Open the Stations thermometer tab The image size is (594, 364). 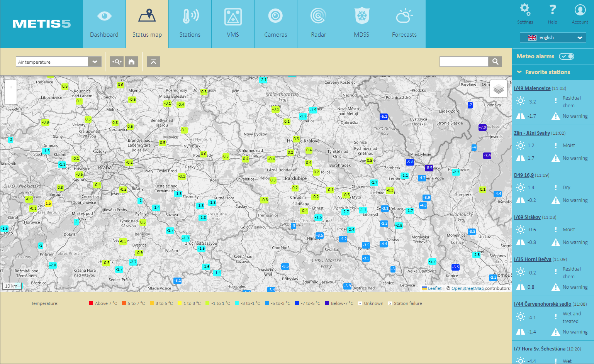(x=190, y=24)
